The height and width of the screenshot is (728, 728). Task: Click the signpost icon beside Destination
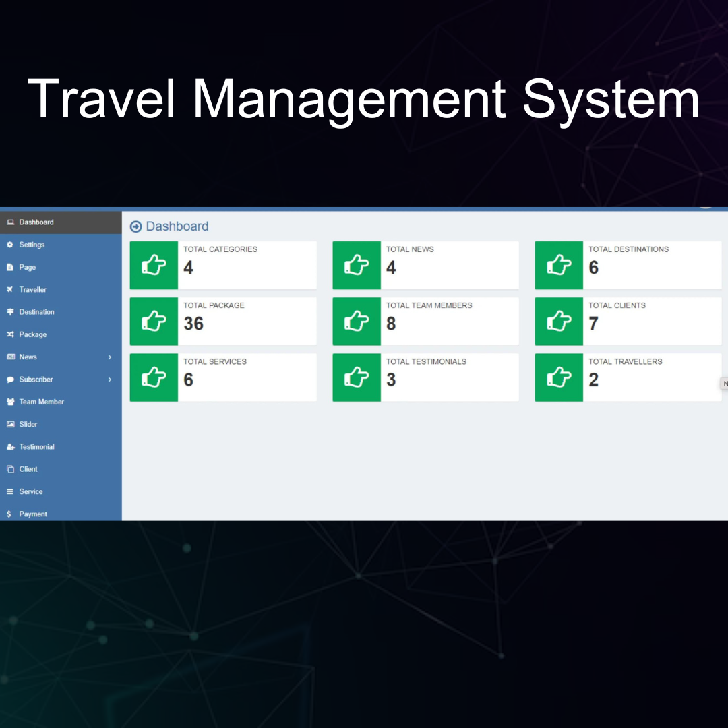(10, 312)
